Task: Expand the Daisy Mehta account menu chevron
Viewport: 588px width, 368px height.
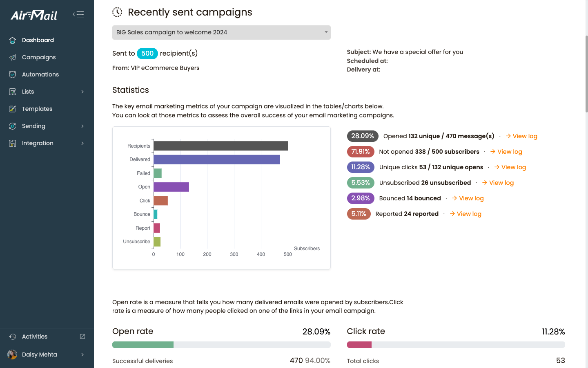Action: click(82, 355)
